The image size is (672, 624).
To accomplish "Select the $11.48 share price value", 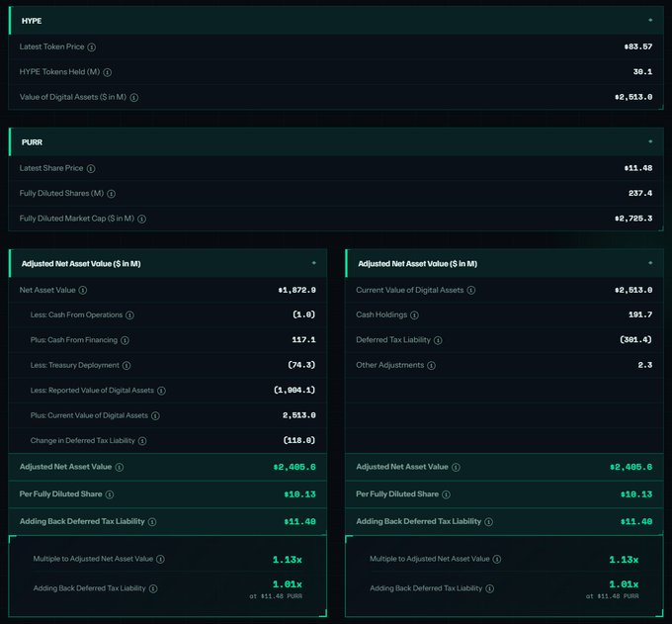I will tap(638, 168).
